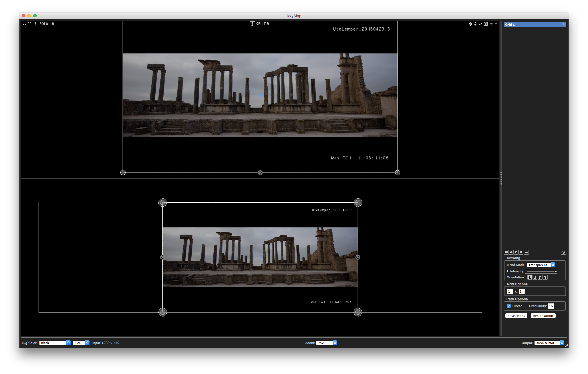The width and height of the screenshot is (588, 374).
Task: Open the Blend Mode dropdown
Action: [x=541, y=265]
